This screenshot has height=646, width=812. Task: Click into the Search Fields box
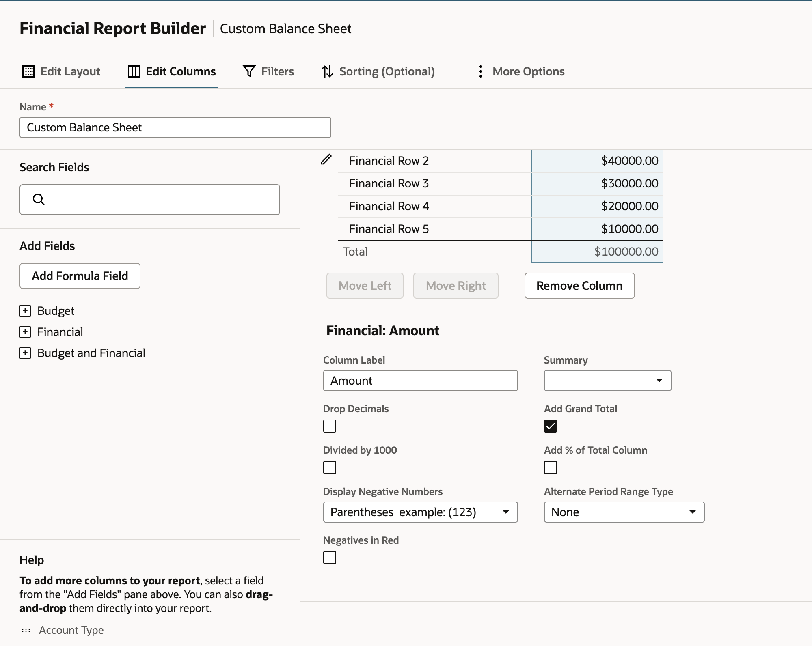150,200
